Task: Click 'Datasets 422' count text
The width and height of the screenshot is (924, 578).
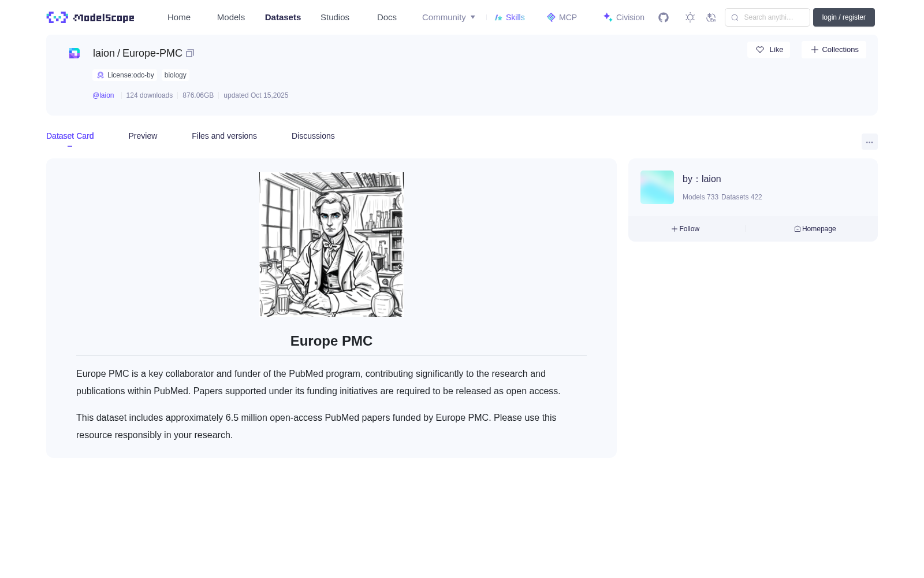Action: 742,197
